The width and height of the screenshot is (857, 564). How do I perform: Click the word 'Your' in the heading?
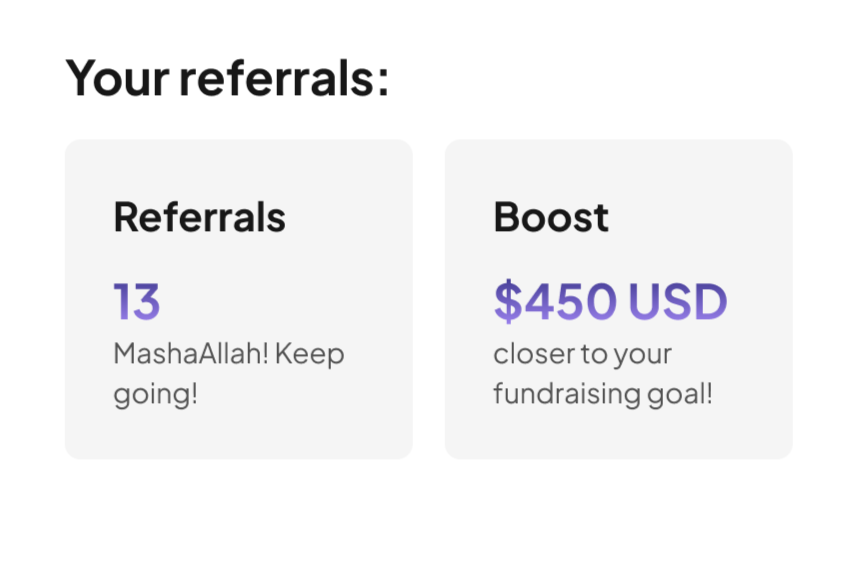tap(118, 78)
